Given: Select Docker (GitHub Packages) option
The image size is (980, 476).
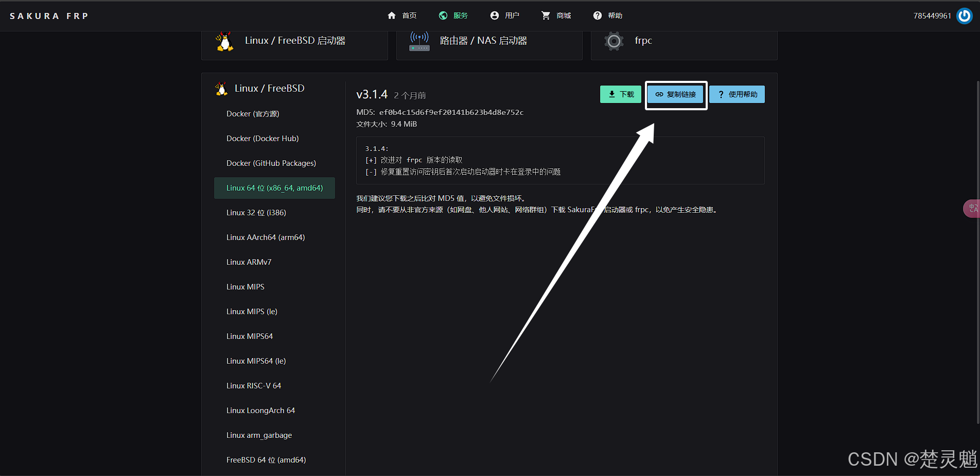Looking at the screenshot, I should tap(274, 163).
